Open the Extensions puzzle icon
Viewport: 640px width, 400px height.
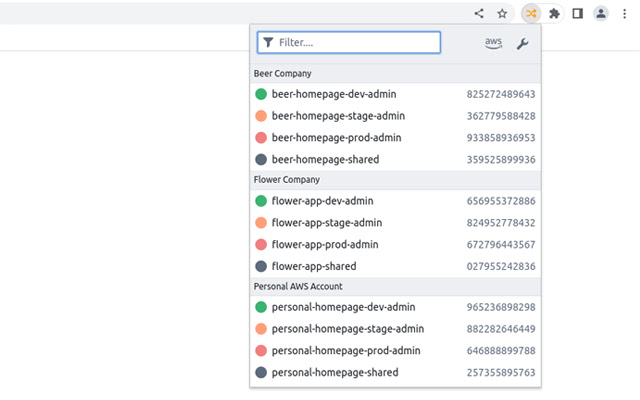pos(554,13)
